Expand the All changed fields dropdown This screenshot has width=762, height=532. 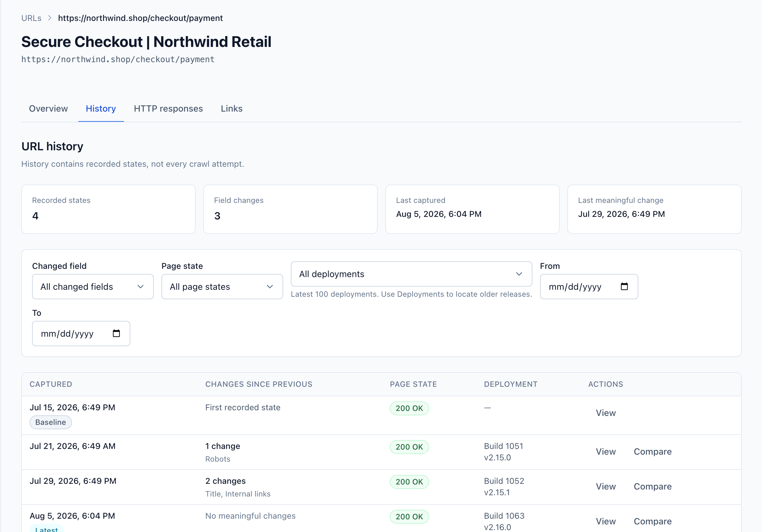pos(93,286)
